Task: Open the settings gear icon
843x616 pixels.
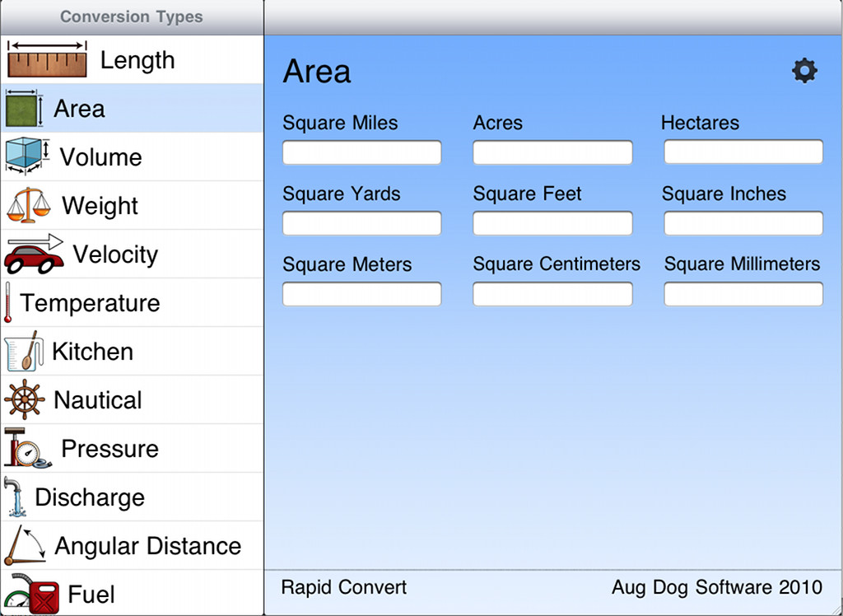Action: [x=804, y=71]
